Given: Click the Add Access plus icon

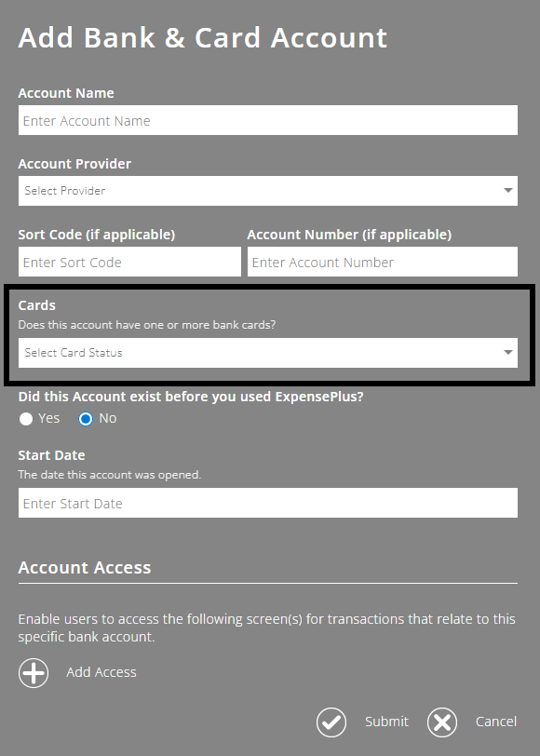Looking at the screenshot, I should coord(34,672).
